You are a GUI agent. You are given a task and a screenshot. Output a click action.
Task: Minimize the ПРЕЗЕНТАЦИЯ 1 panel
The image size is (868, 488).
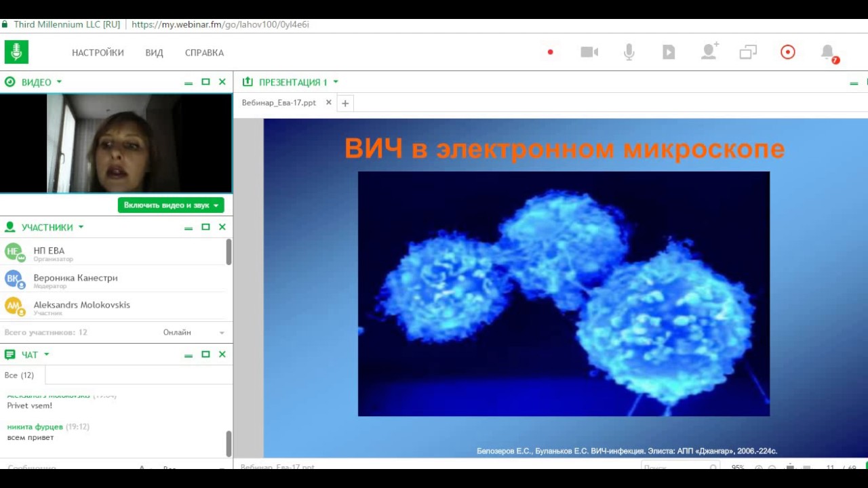click(x=854, y=83)
